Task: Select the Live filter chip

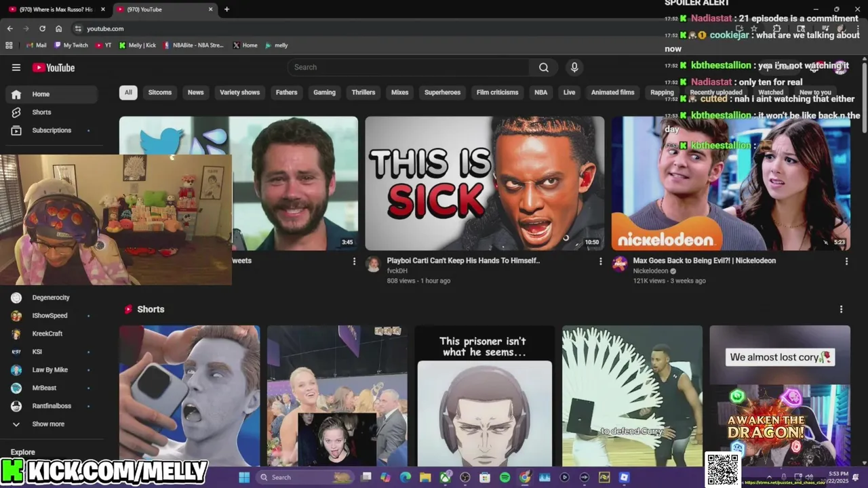Action: (569, 92)
